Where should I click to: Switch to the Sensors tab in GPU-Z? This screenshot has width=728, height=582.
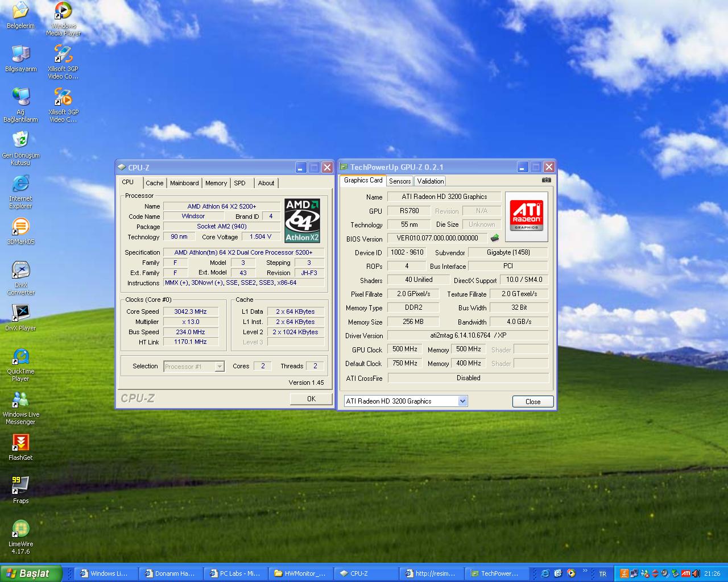click(400, 181)
